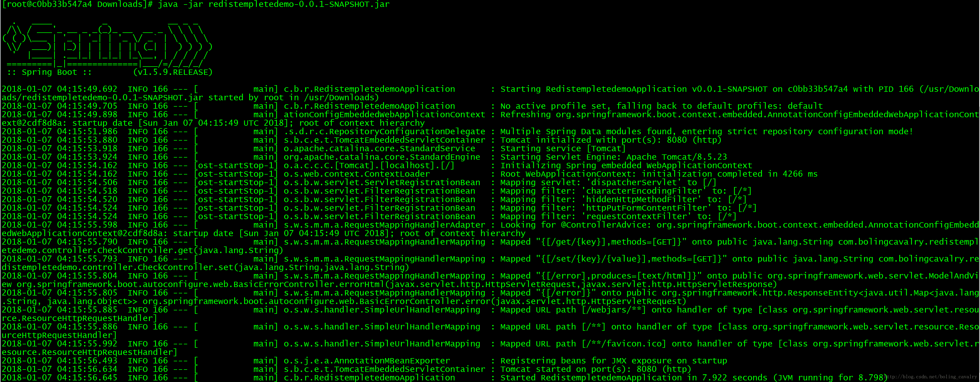Click 'Tomcat initialized with port(s): 8080 (http)'
Screen dimensions: 980x382
pyautogui.click(x=611, y=140)
